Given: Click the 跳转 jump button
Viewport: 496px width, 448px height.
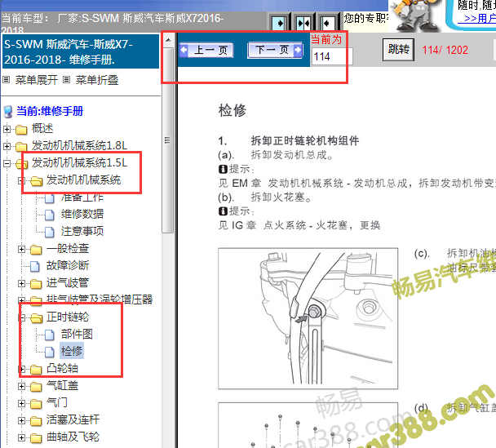Looking at the screenshot, I should point(398,50).
